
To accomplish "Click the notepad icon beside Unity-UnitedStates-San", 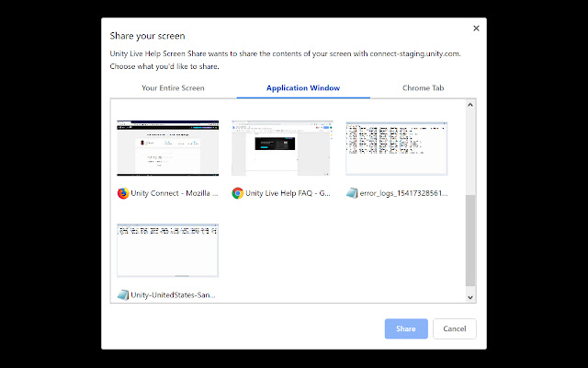I will 123,294.
